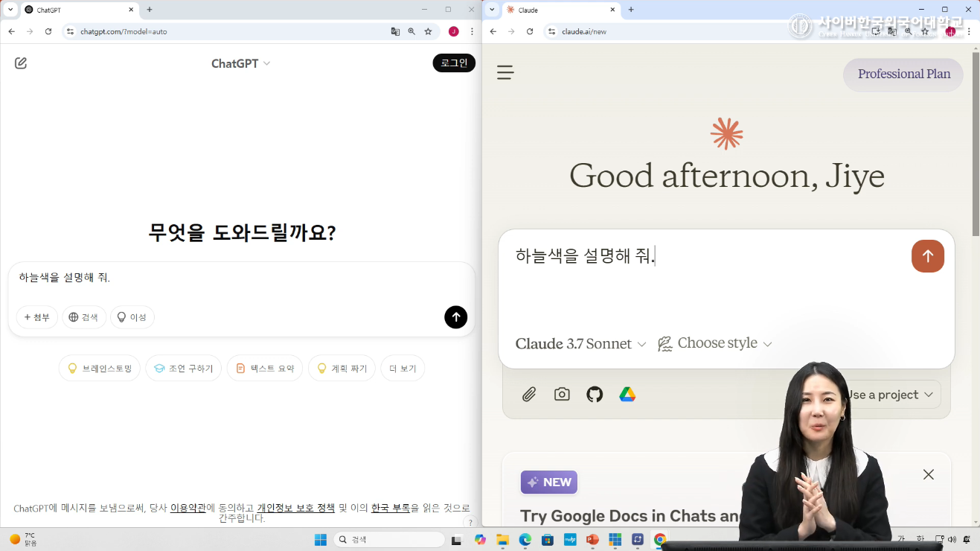Click the Google Drive icon in Claude
The width and height of the screenshot is (980, 551).
(627, 395)
